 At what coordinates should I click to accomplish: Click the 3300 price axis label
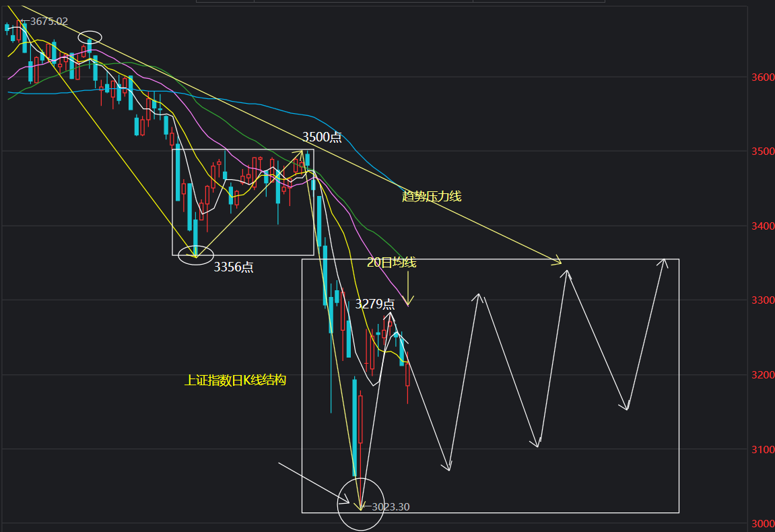(763, 300)
